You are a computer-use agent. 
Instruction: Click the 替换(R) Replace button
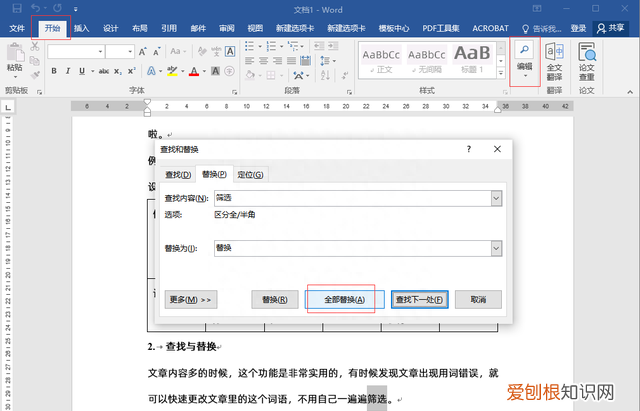[x=275, y=300]
